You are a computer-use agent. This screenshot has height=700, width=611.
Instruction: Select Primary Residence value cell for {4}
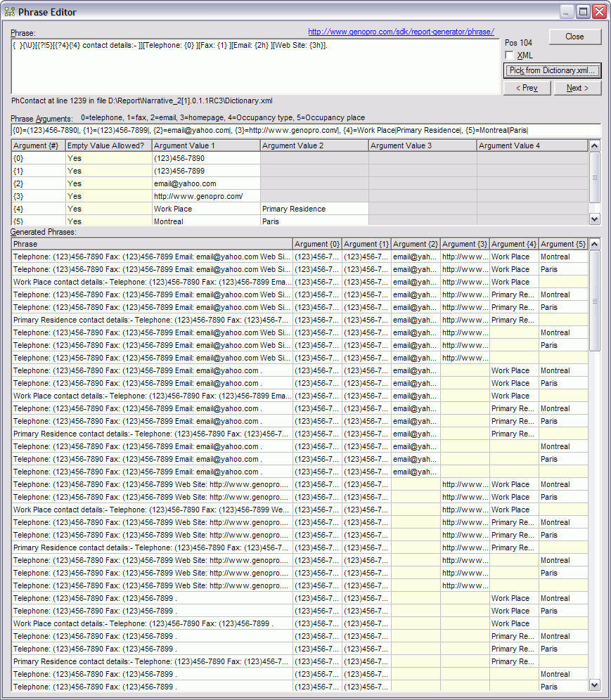click(x=314, y=209)
